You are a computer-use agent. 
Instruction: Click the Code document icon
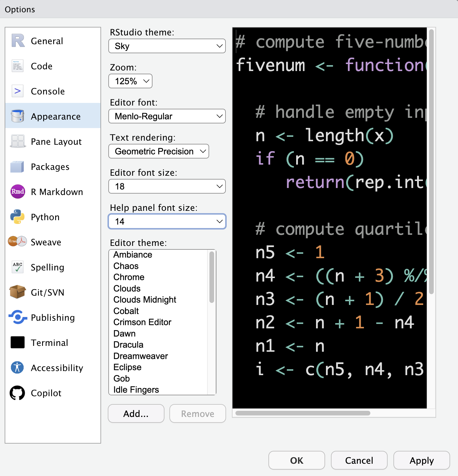[x=18, y=66]
